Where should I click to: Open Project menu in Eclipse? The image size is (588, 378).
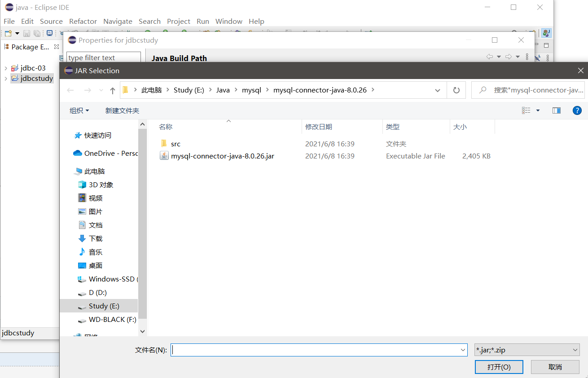pyautogui.click(x=179, y=21)
